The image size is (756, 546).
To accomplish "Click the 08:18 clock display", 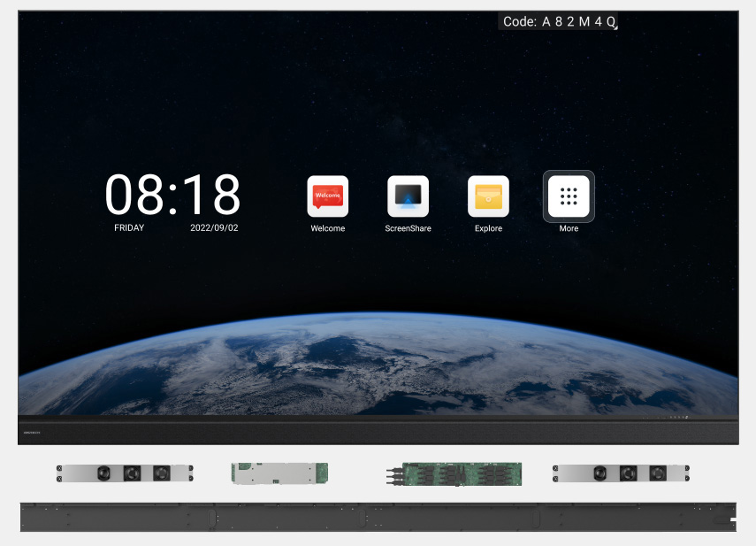I will tap(172, 194).
